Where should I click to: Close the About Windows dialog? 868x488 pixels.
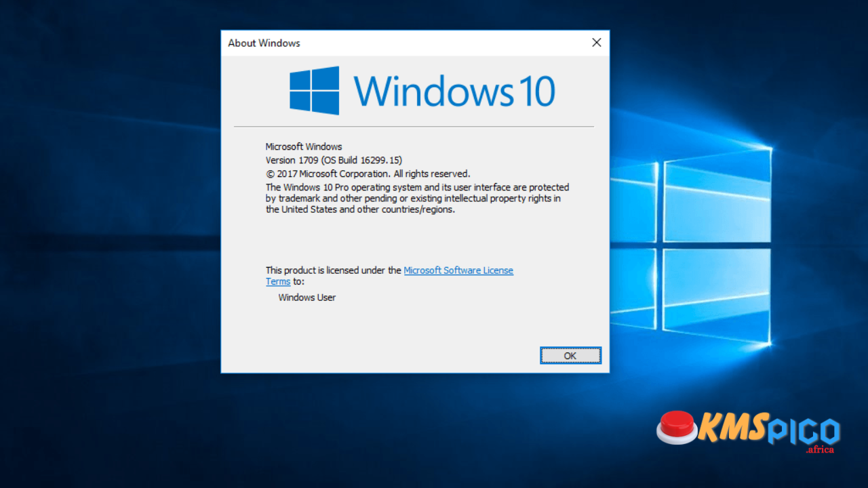coord(597,43)
